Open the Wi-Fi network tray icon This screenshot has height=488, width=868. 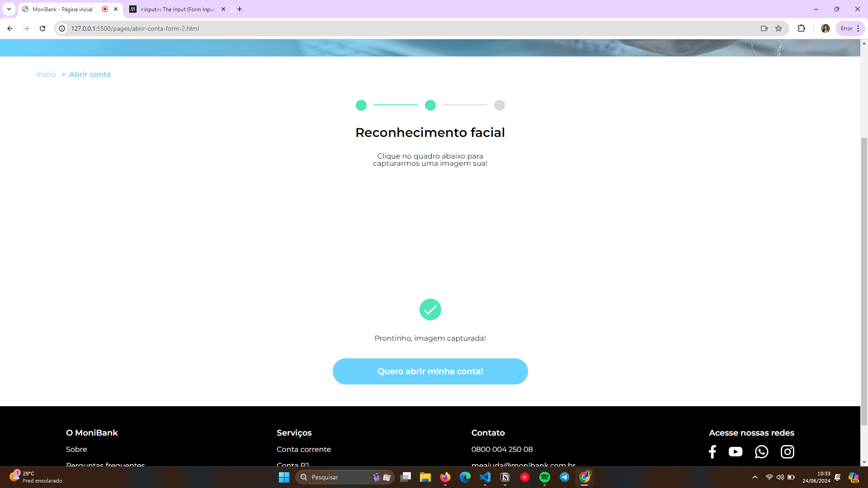pos(769,477)
